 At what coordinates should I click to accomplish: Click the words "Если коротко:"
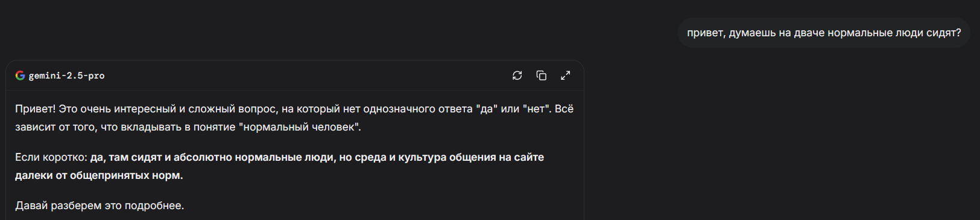[51, 157]
